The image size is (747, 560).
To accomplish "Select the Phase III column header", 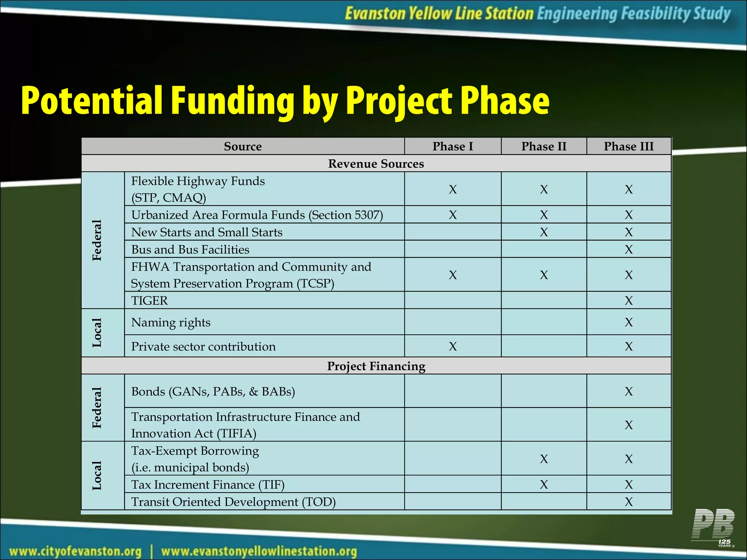I will (629, 146).
